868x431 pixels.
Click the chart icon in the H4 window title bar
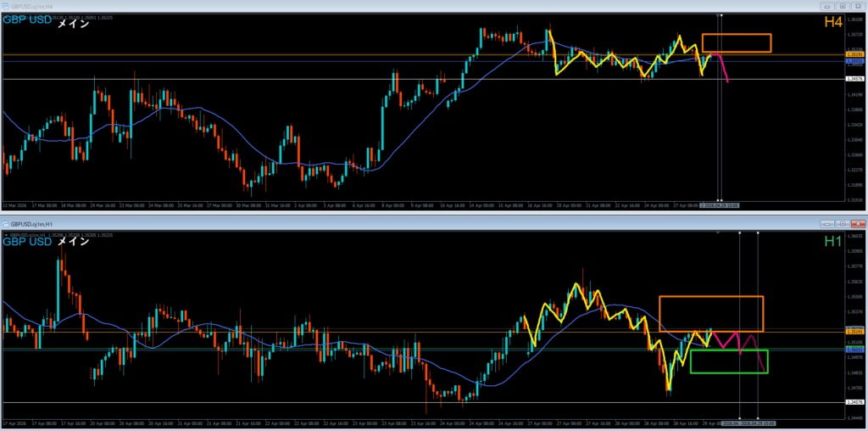pos(6,6)
